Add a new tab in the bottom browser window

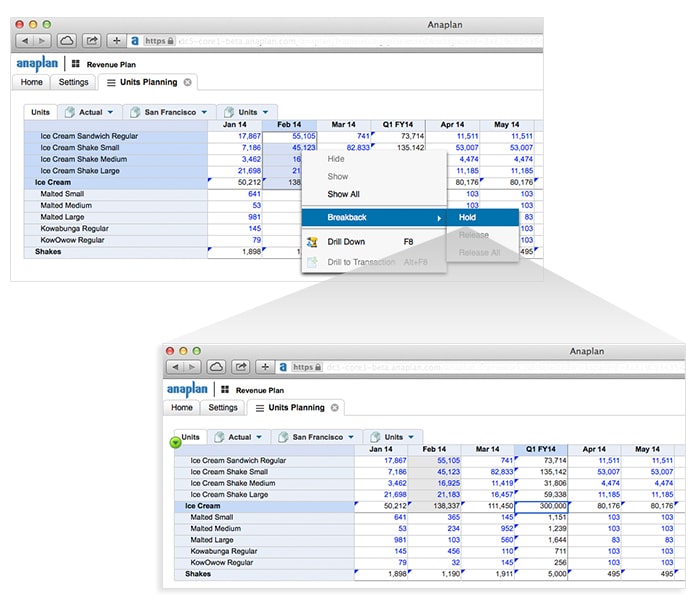click(x=265, y=367)
